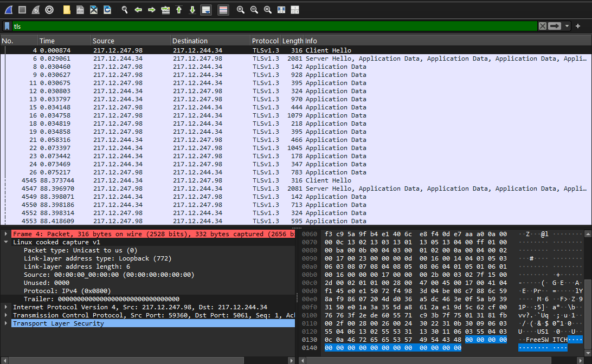Close this capture file icon
The width and height of the screenshot is (592, 364).
(x=94, y=10)
